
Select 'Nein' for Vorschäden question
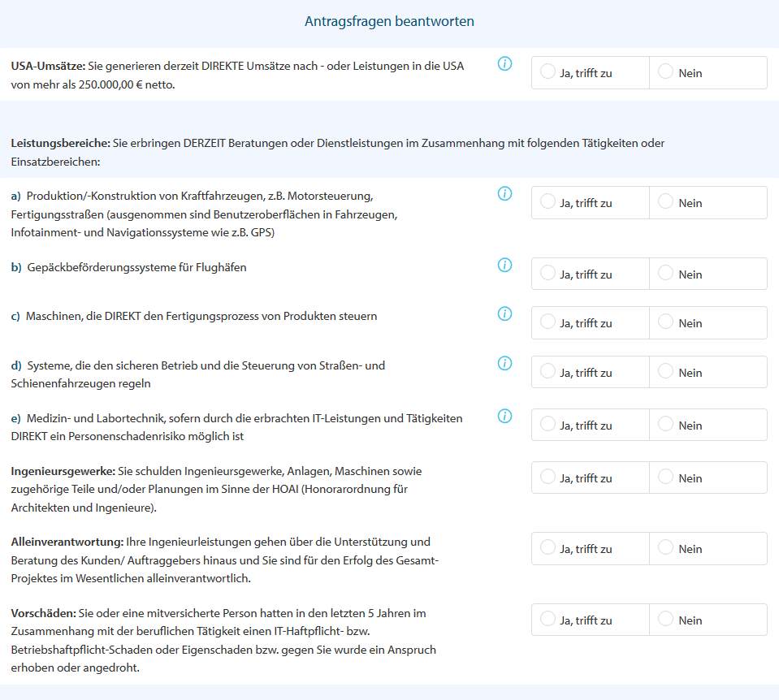tap(666, 620)
